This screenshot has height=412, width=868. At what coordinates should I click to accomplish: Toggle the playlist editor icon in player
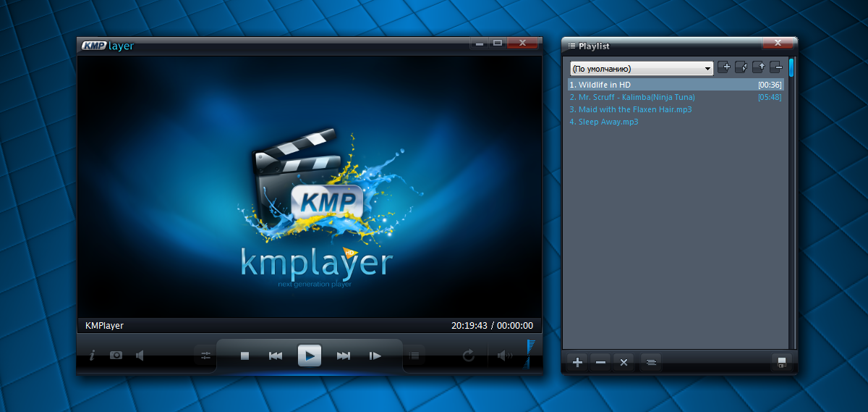pyautogui.click(x=414, y=356)
